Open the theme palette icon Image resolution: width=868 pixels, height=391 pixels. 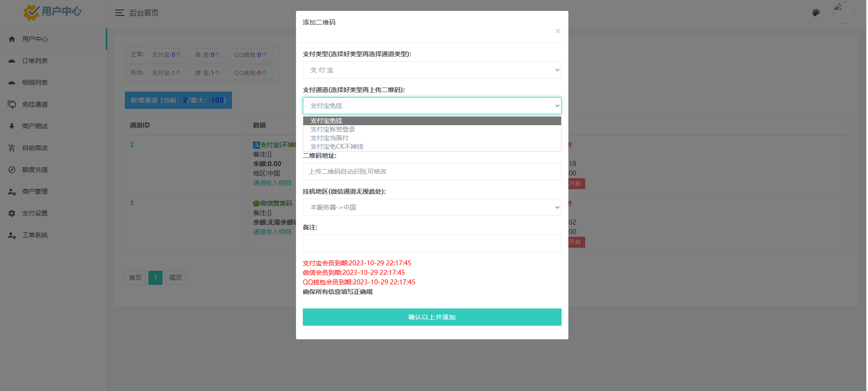(816, 13)
